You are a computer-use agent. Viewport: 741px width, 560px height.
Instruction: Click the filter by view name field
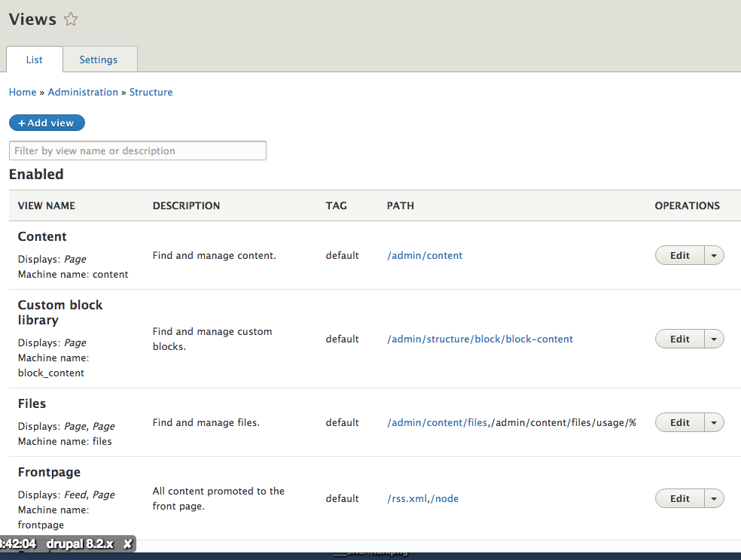click(138, 151)
